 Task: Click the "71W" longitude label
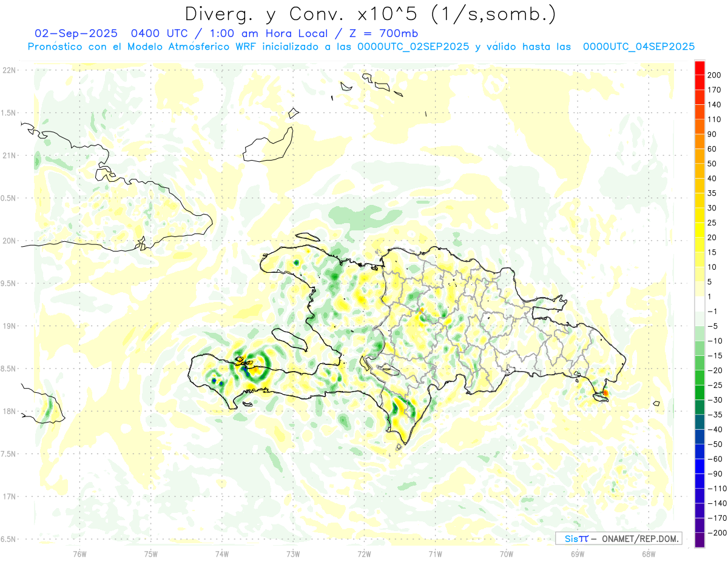tap(435, 554)
